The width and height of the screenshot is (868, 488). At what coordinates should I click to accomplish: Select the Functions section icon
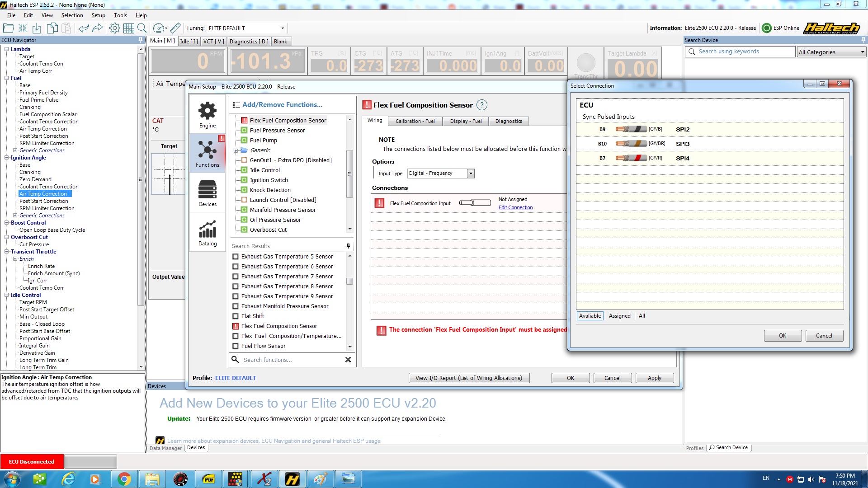pyautogui.click(x=208, y=154)
